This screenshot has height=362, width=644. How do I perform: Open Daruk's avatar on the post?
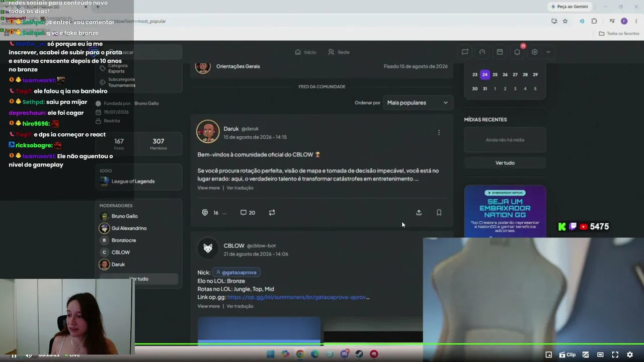click(x=208, y=132)
